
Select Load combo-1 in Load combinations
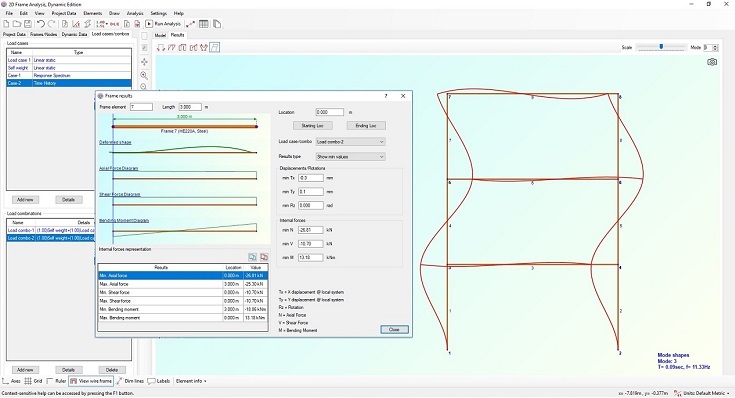[51, 231]
